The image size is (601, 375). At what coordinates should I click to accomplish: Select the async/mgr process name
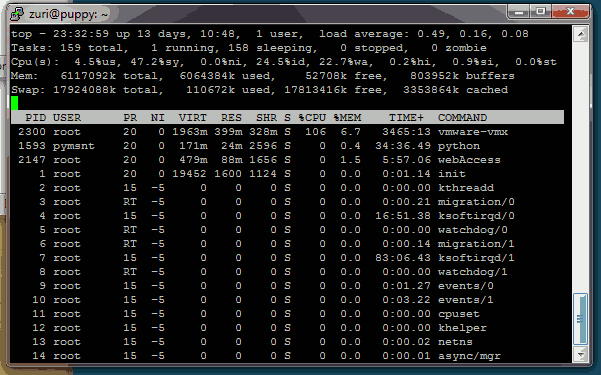(469, 356)
